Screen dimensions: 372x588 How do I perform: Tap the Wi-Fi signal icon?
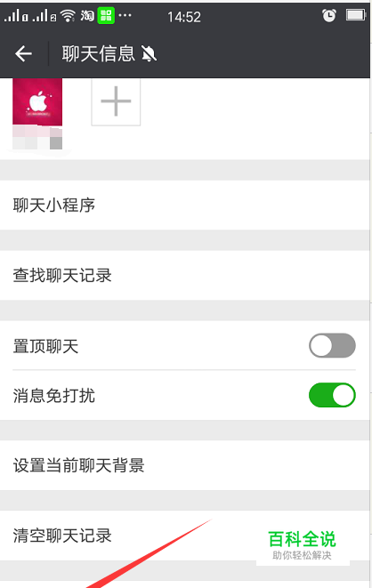68,15
